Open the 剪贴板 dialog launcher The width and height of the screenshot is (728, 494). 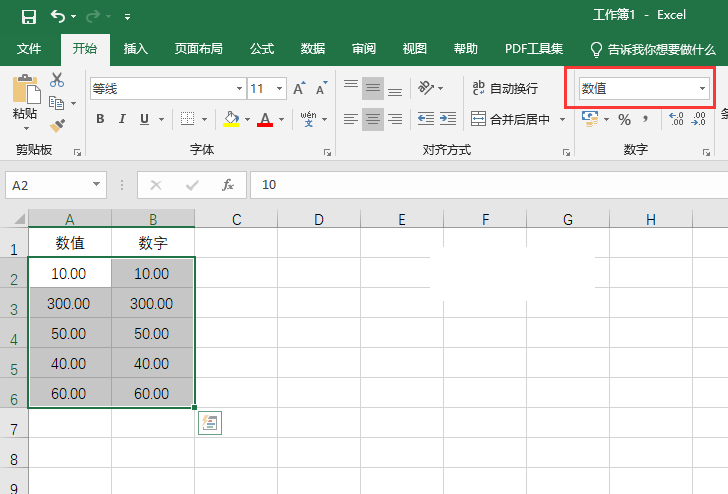[x=77, y=152]
